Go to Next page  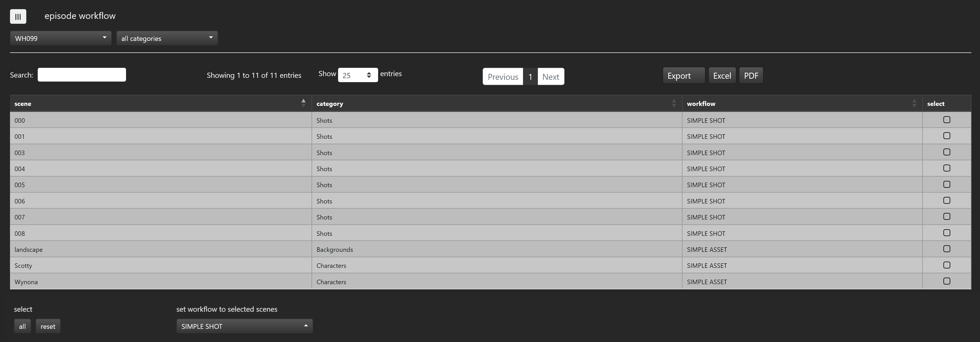click(550, 76)
